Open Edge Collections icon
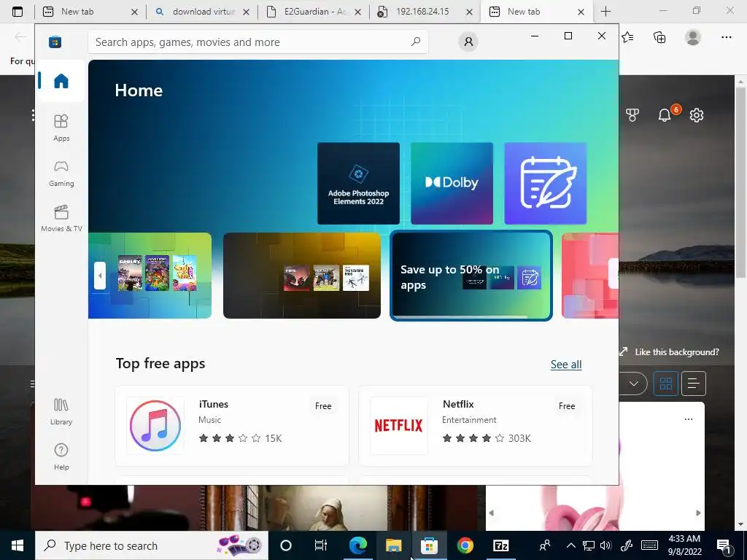Image resolution: width=747 pixels, height=560 pixels. point(659,37)
